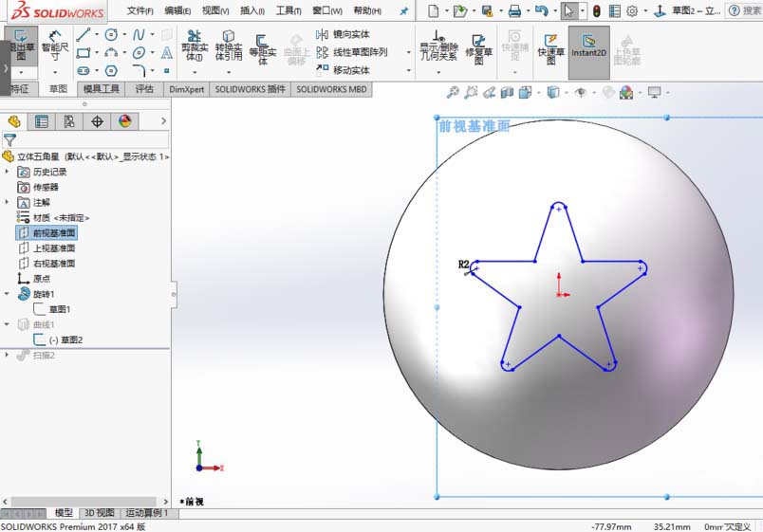Click the Undo icon in top toolbar
Image resolution: width=763 pixels, height=532 pixels.
(x=541, y=10)
